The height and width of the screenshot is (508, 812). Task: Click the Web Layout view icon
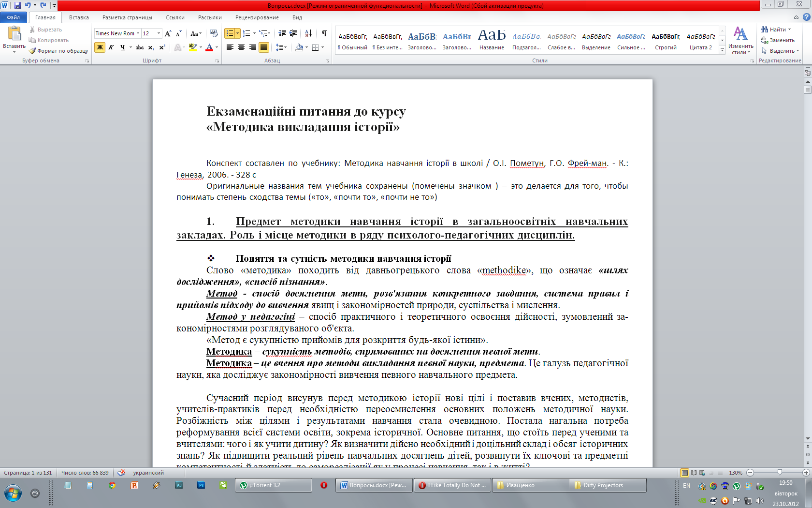click(702, 473)
